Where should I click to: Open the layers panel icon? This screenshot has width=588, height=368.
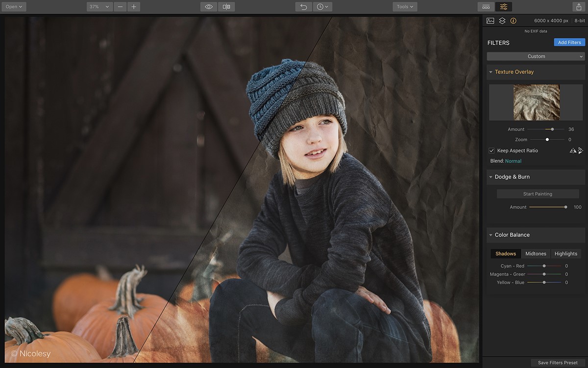(x=502, y=21)
